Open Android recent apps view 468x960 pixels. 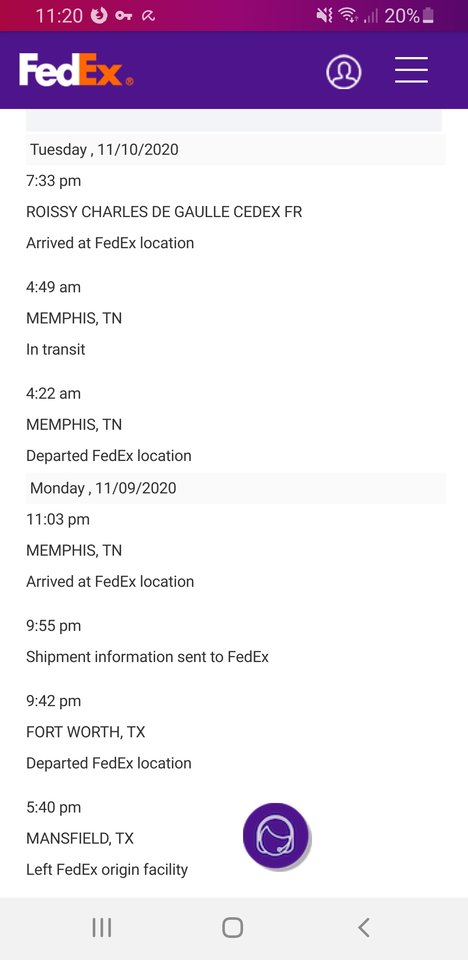click(102, 928)
